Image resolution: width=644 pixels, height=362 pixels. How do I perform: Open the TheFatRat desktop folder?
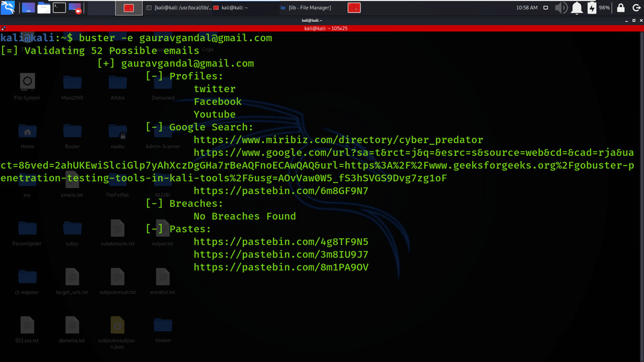[x=117, y=184]
